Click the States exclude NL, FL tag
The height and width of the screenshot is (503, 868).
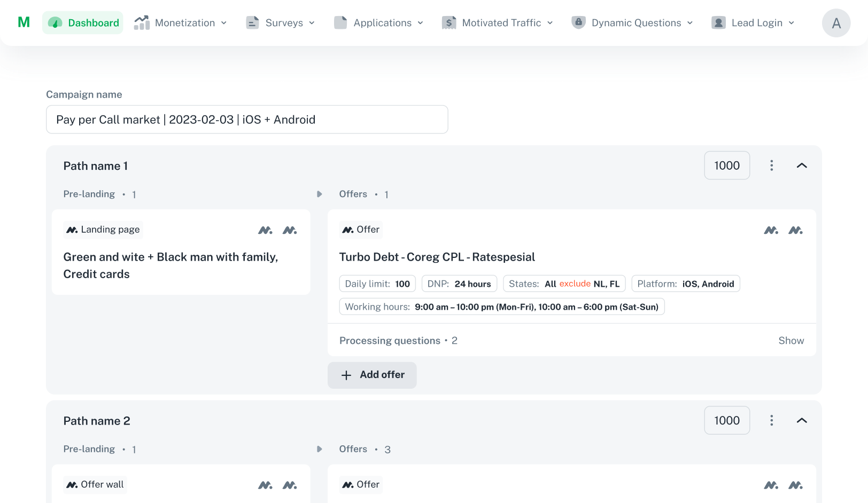(x=564, y=284)
